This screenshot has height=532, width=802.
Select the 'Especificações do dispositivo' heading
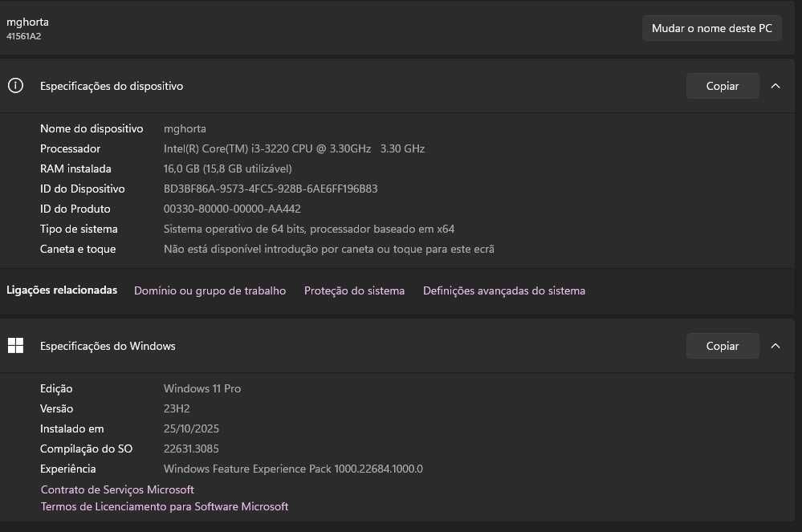click(112, 86)
